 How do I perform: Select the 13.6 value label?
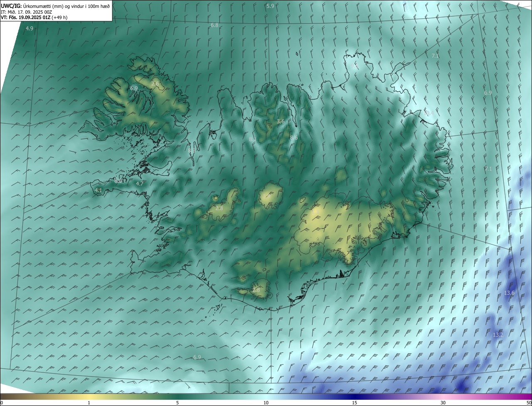tap(509, 293)
